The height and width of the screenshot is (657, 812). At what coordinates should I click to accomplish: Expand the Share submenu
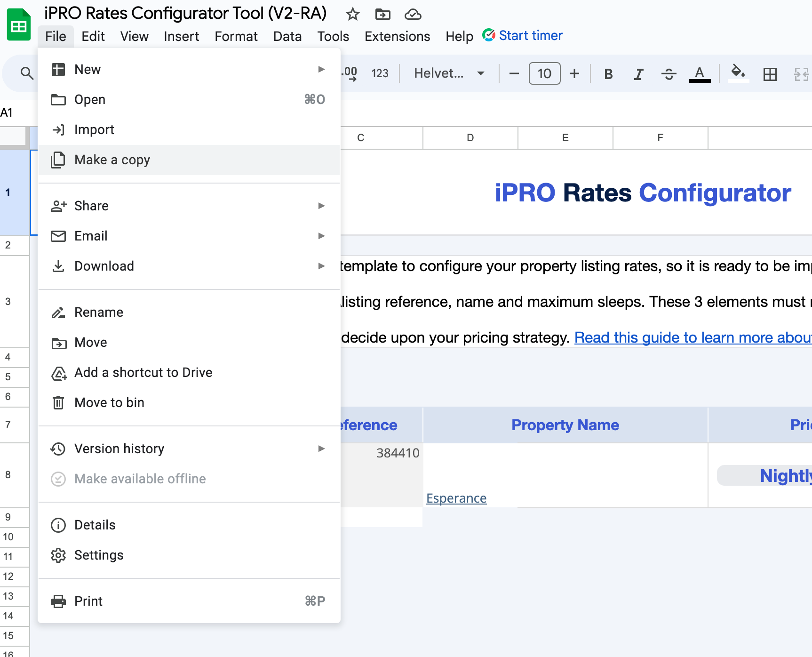(189, 206)
